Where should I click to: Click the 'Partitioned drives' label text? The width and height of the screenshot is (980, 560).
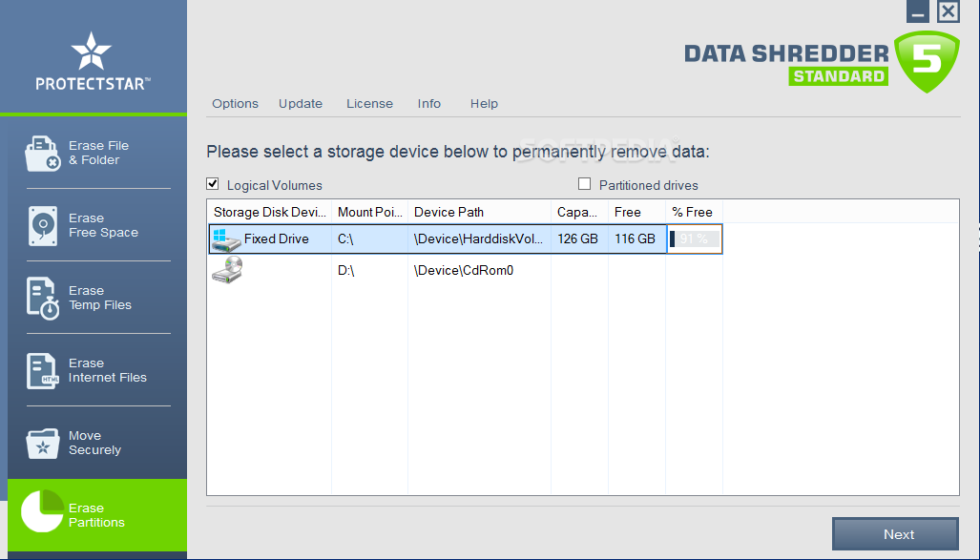click(x=648, y=185)
